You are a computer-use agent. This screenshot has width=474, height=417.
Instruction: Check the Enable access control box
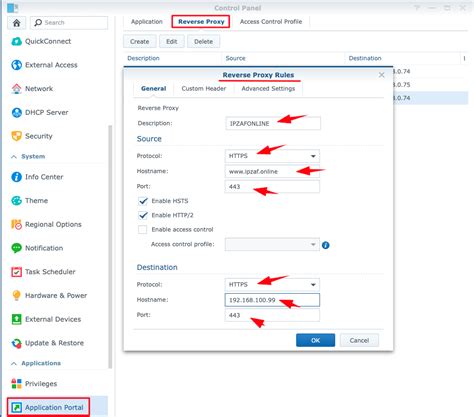[x=143, y=230]
